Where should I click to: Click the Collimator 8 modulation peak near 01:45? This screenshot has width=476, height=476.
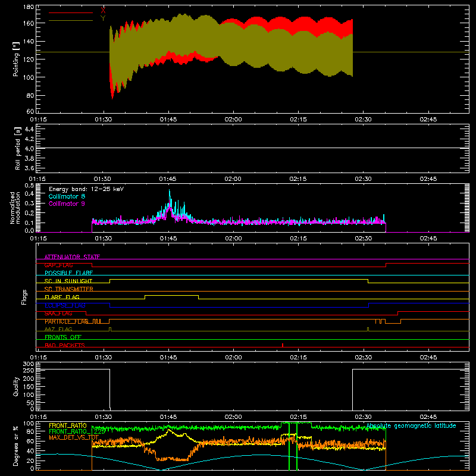(170, 192)
